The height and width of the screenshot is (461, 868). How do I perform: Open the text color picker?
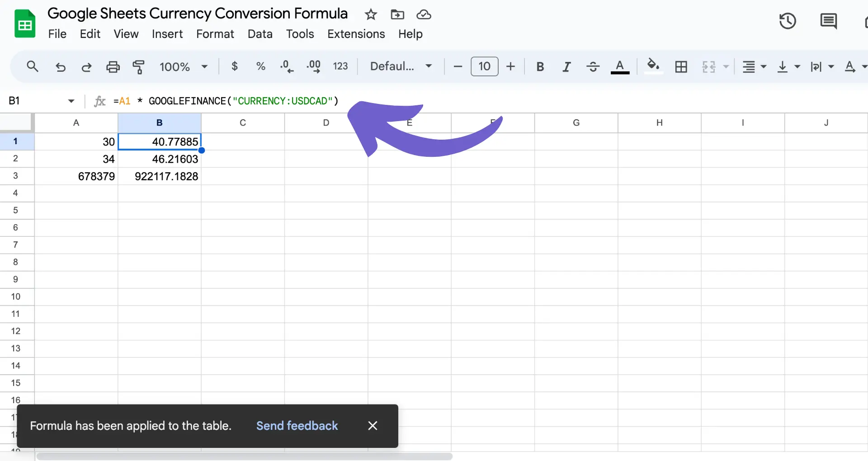[x=620, y=67]
